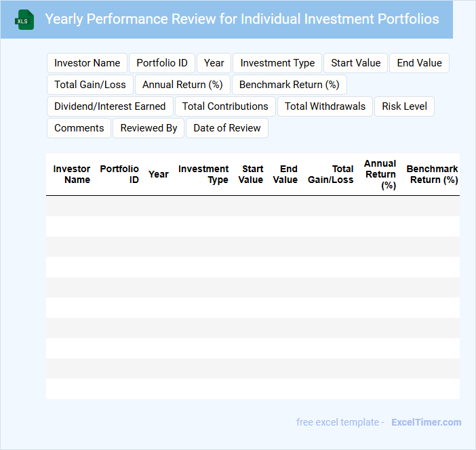Click the Dividend/Interest Earned tag
The height and width of the screenshot is (450, 476).
pyautogui.click(x=110, y=106)
